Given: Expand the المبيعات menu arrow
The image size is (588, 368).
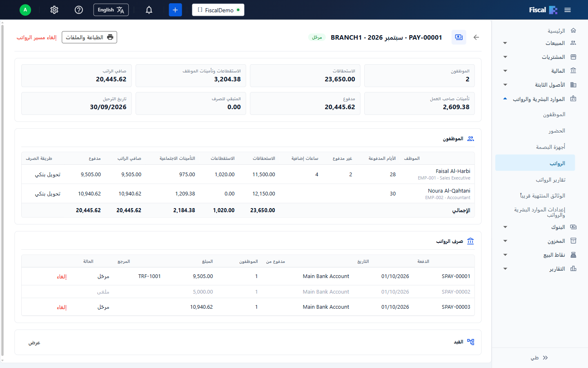Looking at the screenshot, I should tap(505, 43).
